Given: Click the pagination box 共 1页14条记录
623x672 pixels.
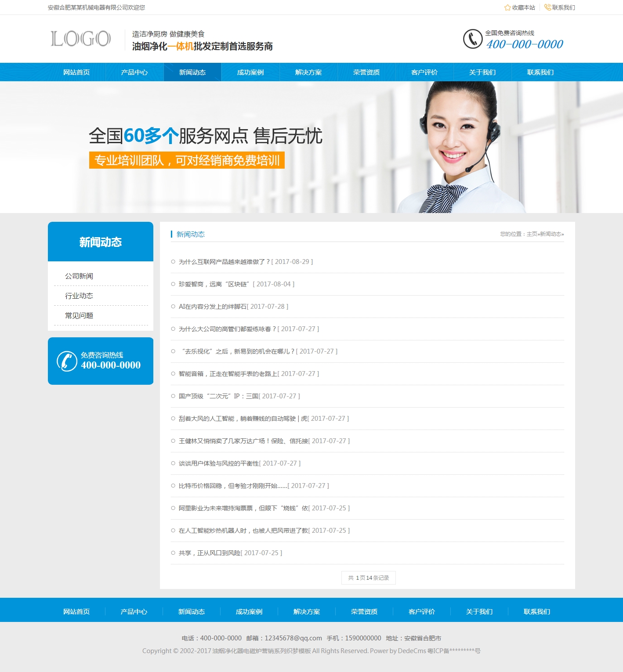Looking at the screenshot, I should click(369, 578).
